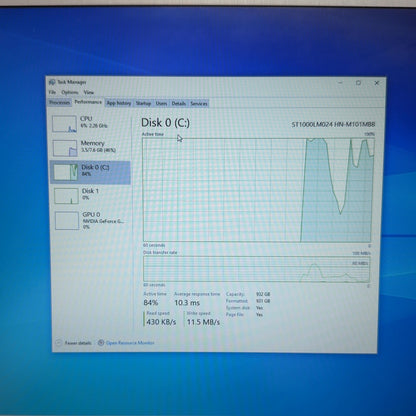Viewport: 416px width, 416px height.
Task: Open the Details tab
Action: 179,104
